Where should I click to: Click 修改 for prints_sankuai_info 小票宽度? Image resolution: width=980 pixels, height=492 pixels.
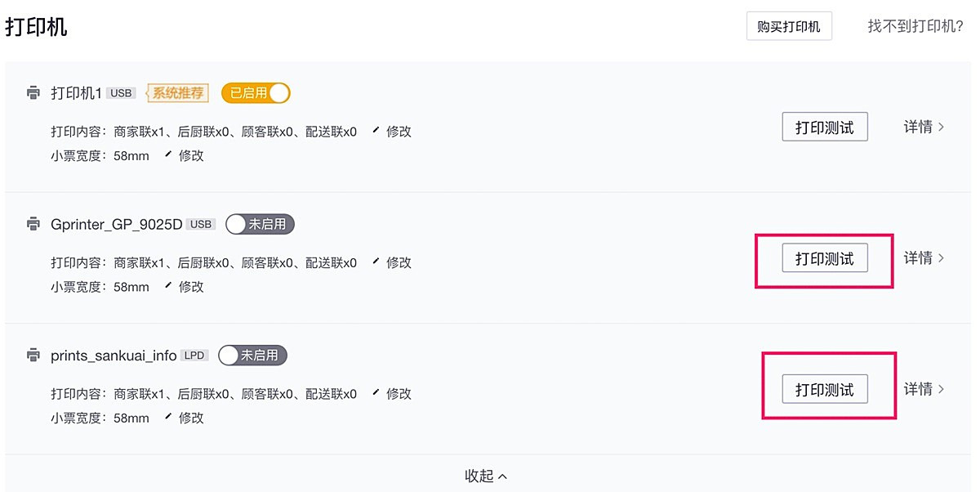click(191, 418)
